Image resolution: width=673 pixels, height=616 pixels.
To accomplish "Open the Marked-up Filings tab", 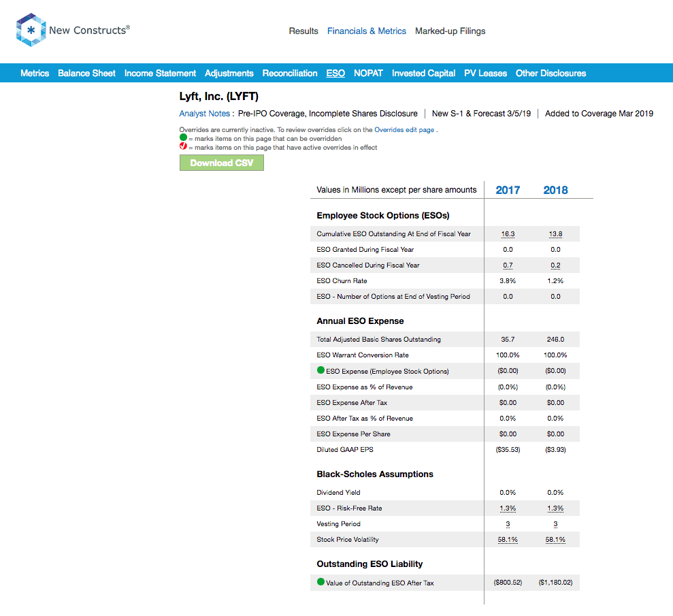I will [x=450, y=31].
